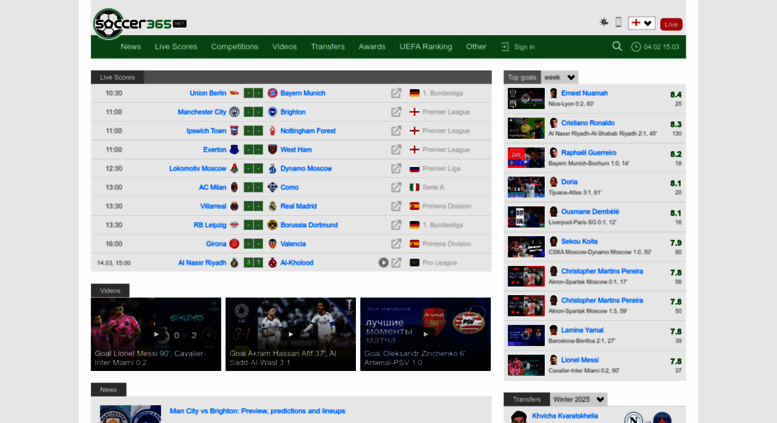Open the language flag dropdown

click(641, 23)
